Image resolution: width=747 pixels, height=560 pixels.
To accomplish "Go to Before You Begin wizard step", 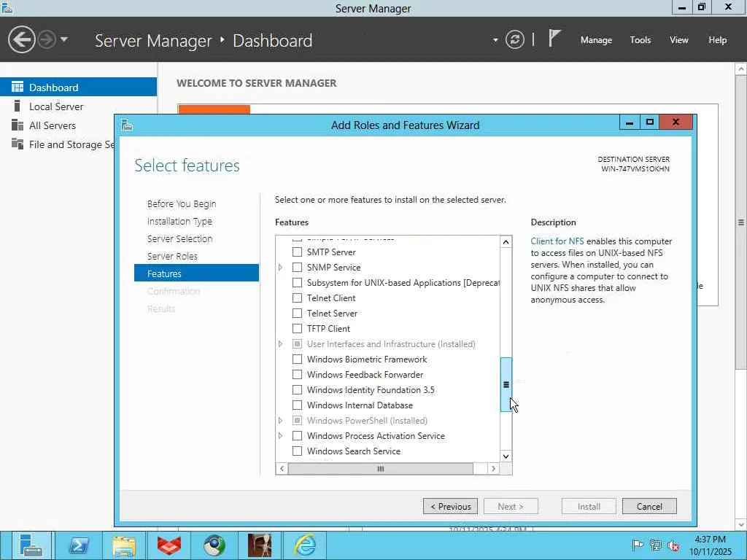I will [182, 204].
